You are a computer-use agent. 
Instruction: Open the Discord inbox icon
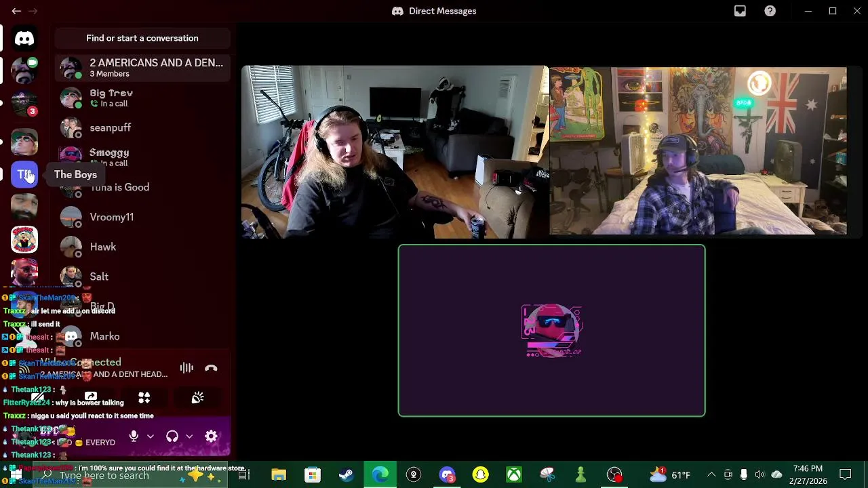pyautogui.click(x=740, y=11)
